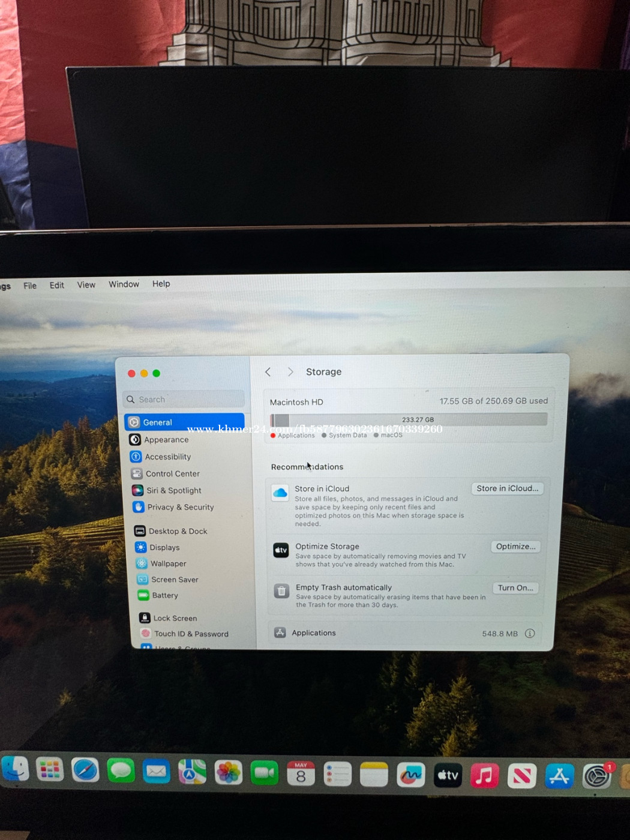The height and width of the screenshot is (840, 630).
Task: Launch Apple TV from the Dock
Action: 448,775
